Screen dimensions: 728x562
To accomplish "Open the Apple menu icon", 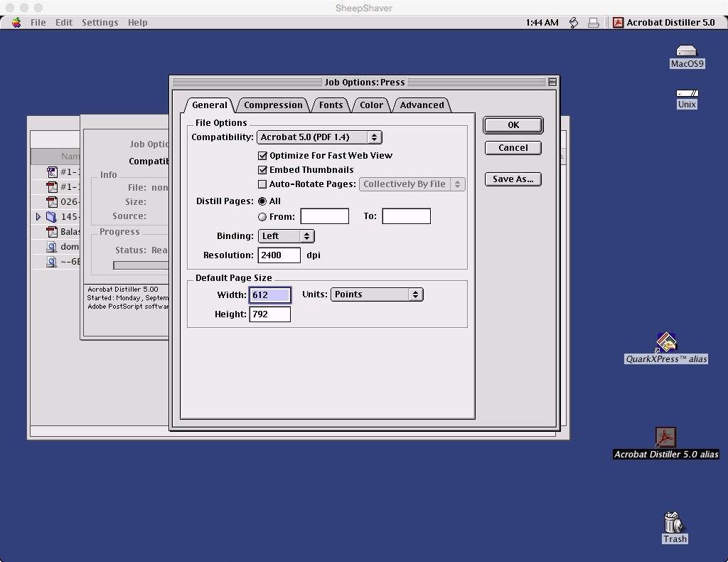I will (x=16, y=22).
